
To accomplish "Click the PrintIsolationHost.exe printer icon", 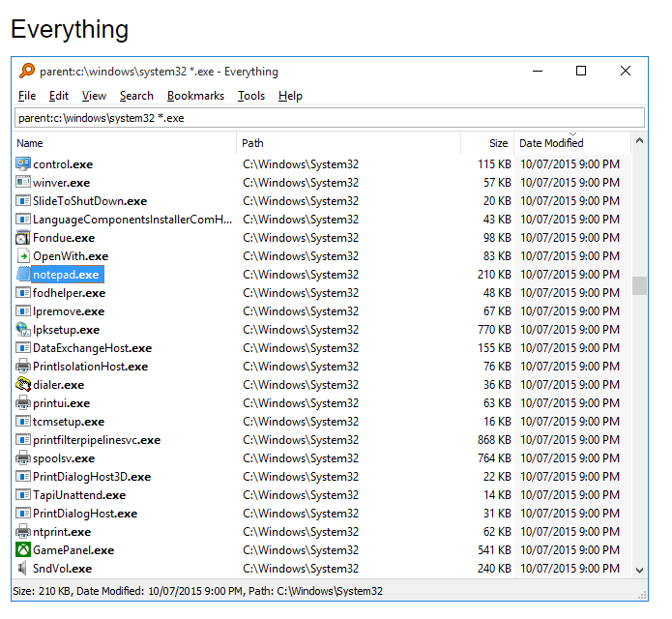I will point(23,367).
